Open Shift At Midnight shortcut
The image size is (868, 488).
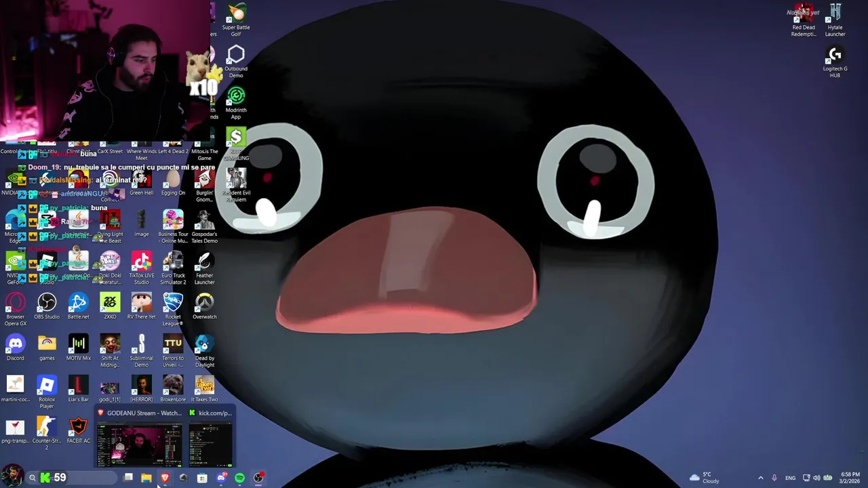[x=110, y=352]
